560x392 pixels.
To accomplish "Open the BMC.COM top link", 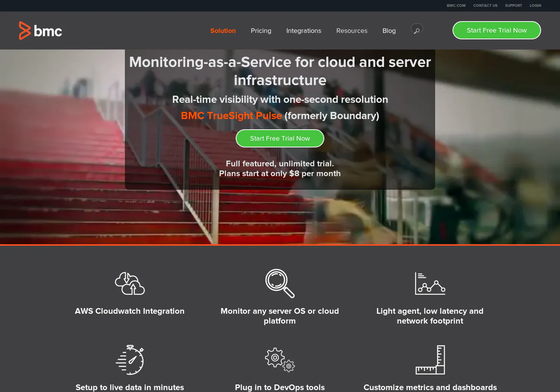I will pyautogui.click(x=456, y=6).
